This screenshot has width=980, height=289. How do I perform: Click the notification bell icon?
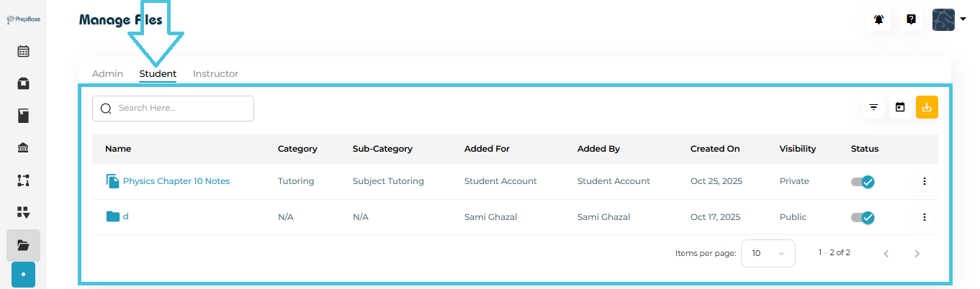click(879, 20)
